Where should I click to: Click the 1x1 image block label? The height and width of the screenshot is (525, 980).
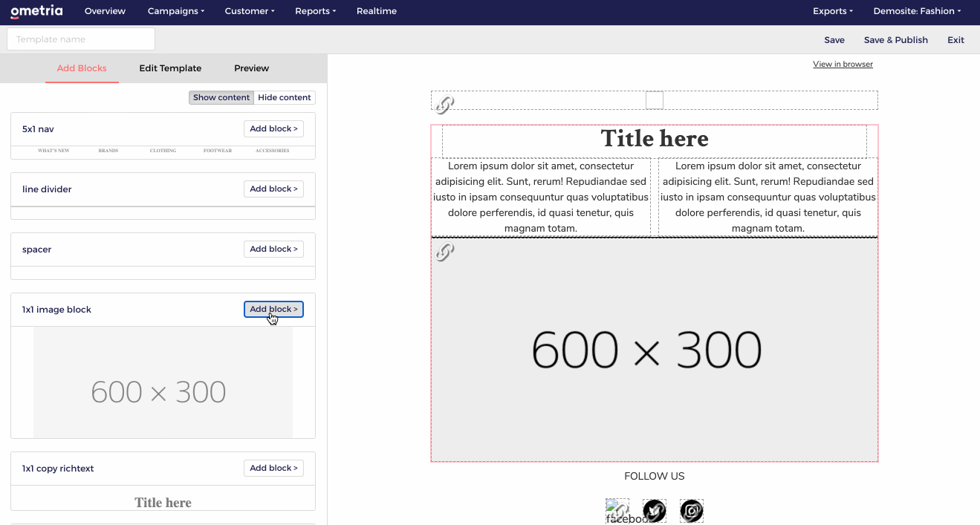56,310
